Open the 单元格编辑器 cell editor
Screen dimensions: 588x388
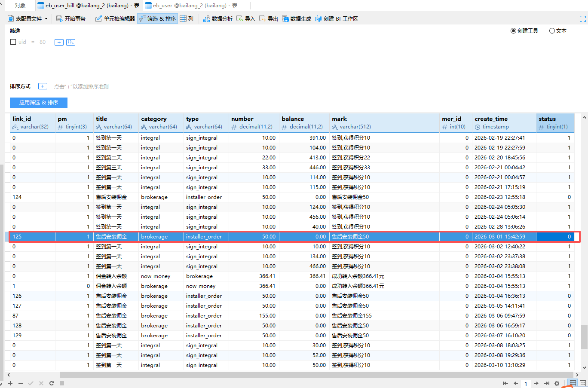pyautogui.click(x=115, y=18)
